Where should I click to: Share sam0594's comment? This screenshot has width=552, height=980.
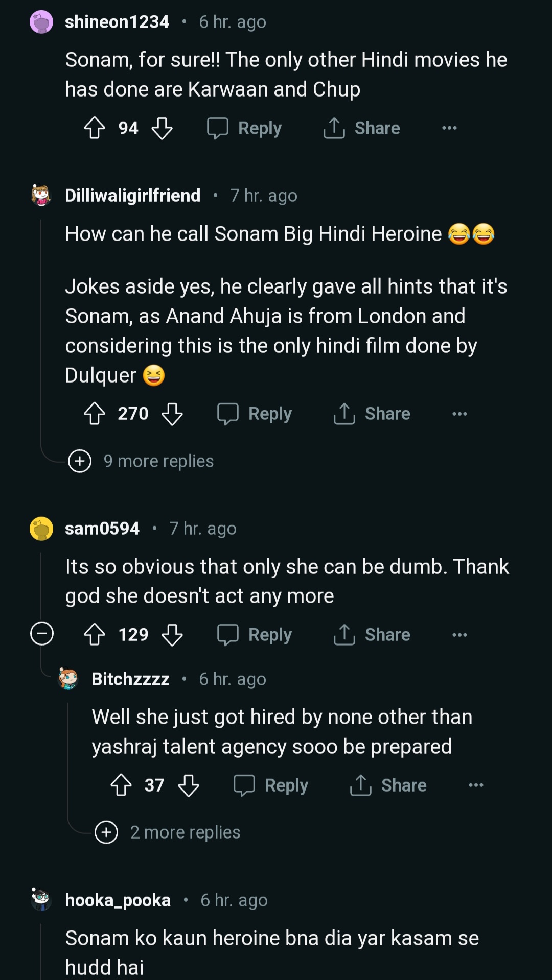point(372,635)
